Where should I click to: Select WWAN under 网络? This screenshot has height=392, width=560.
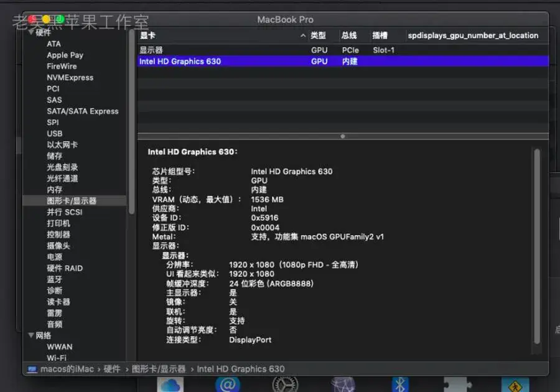coord(59,347)
